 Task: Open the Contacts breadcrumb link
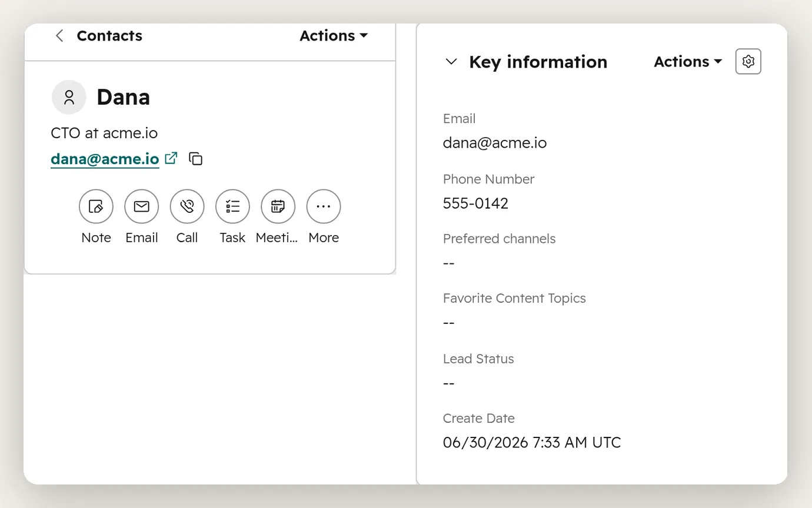click(x=109, y=36)
